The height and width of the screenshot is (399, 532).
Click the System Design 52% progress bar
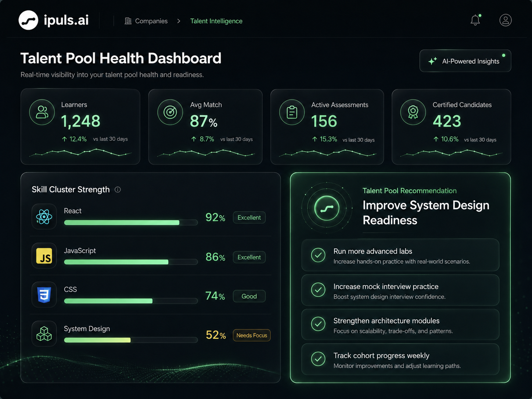pyautogui.click(x=131, y=340)
